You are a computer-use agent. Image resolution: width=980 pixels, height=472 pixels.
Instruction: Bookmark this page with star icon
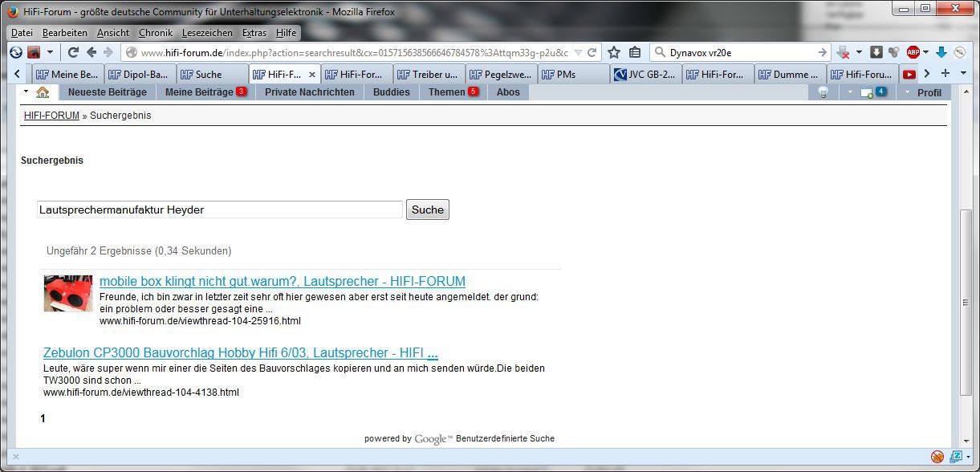pyautogui.click(x=614, y=52)
